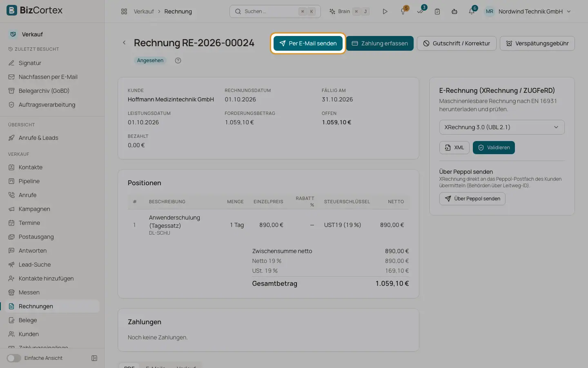Open the notifications bell with badge 6

(x=472, y=11)
